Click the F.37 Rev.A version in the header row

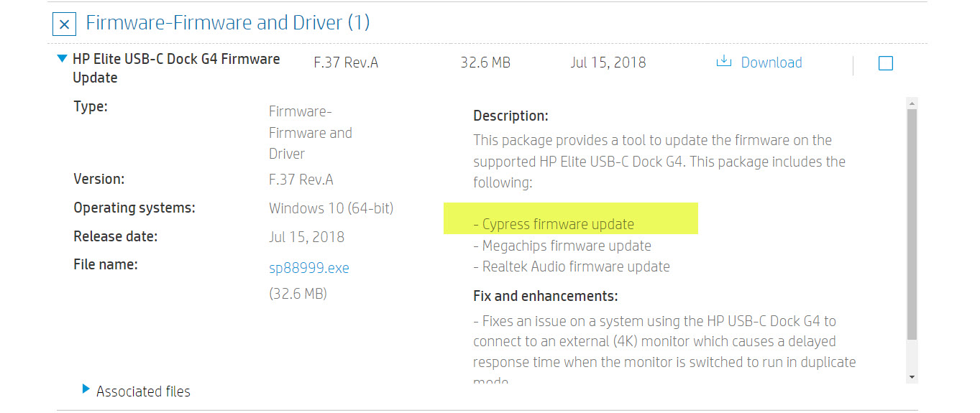coord(346,62)
